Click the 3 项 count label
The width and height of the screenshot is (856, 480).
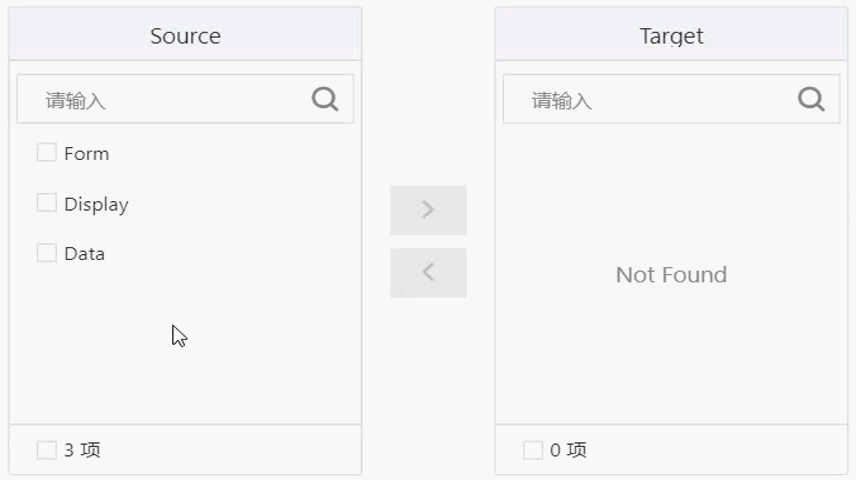[82, 450]
